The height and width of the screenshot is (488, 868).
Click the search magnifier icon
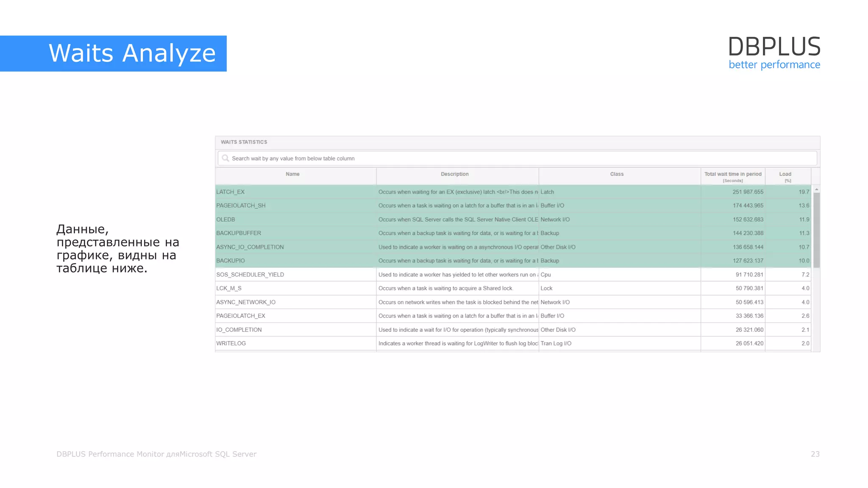point(225,158)
